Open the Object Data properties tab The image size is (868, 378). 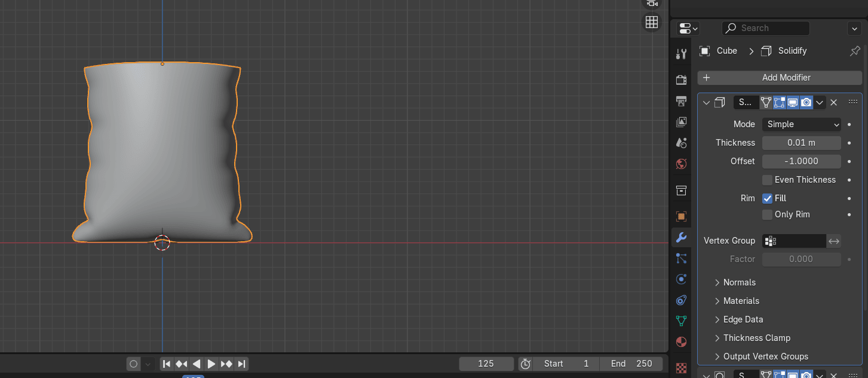click(681, 321)
